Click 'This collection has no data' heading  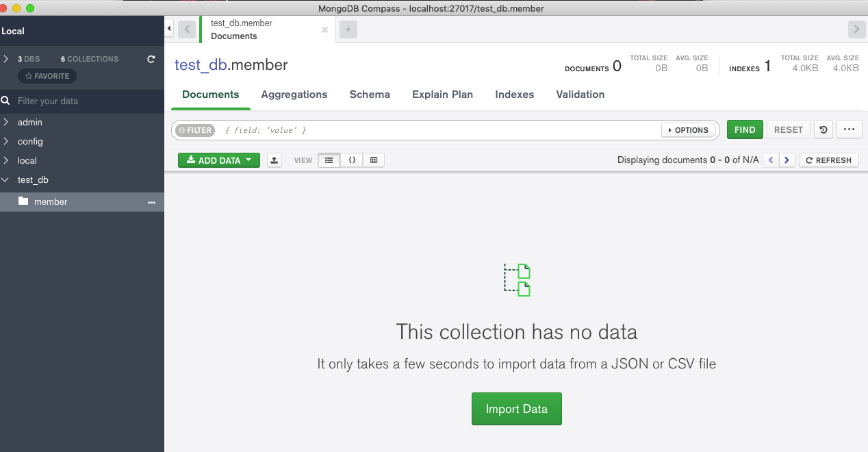517,332
